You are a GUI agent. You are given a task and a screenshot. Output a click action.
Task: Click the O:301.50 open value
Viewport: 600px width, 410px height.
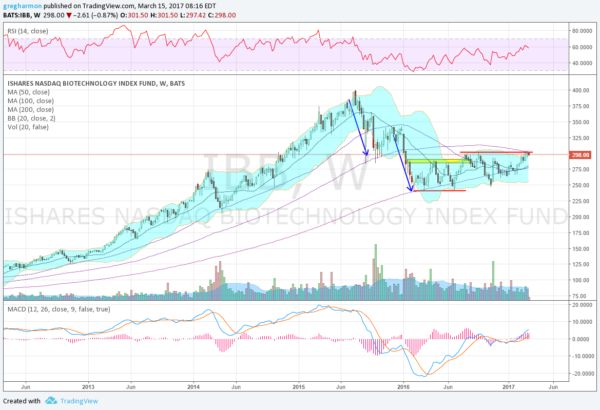pos(134,15)
